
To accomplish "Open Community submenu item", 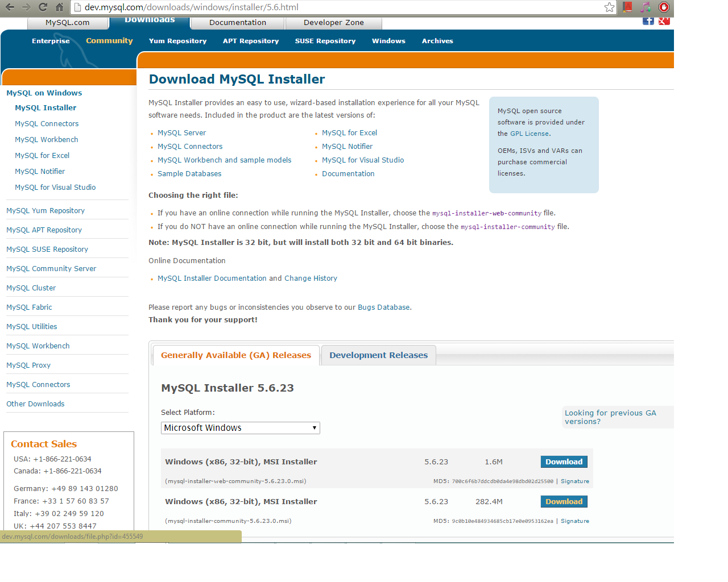I will coord(109,41).
